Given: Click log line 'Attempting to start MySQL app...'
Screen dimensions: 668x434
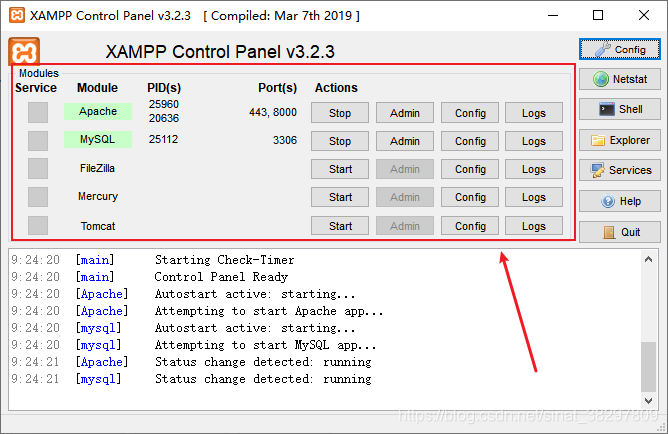Looking at the screenshot, I should (x=265, y=345).
